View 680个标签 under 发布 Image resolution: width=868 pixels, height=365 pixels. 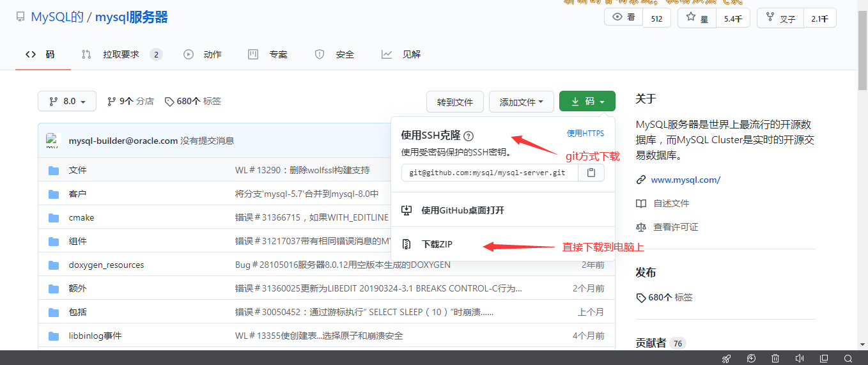(665, 297)
